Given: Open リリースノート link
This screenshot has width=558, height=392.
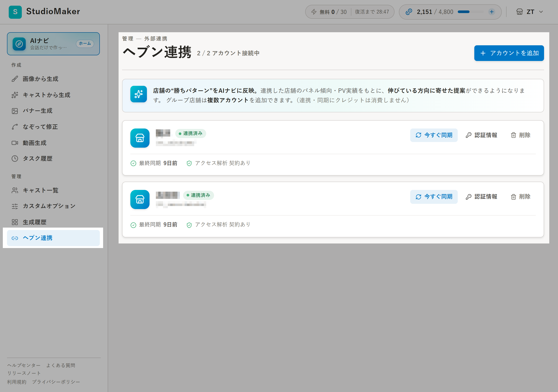Looking at the screenshot, I should point(24,373).
